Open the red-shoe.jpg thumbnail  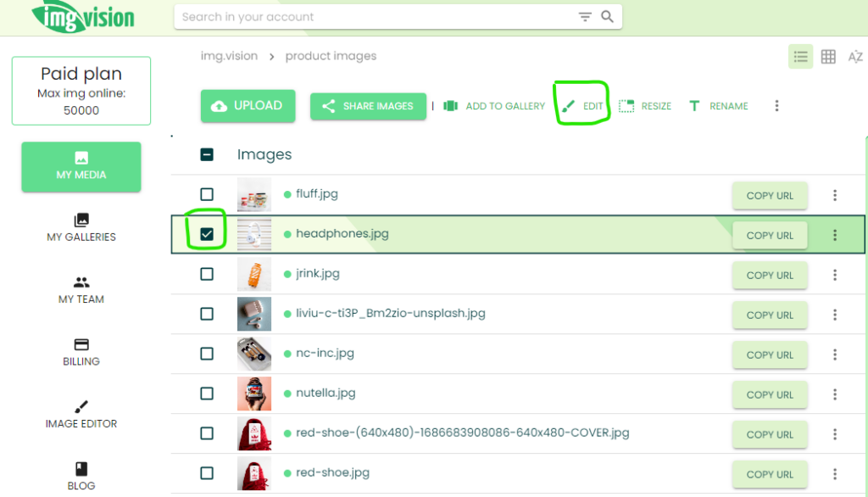pyautogui.click(x=254, y=474)
